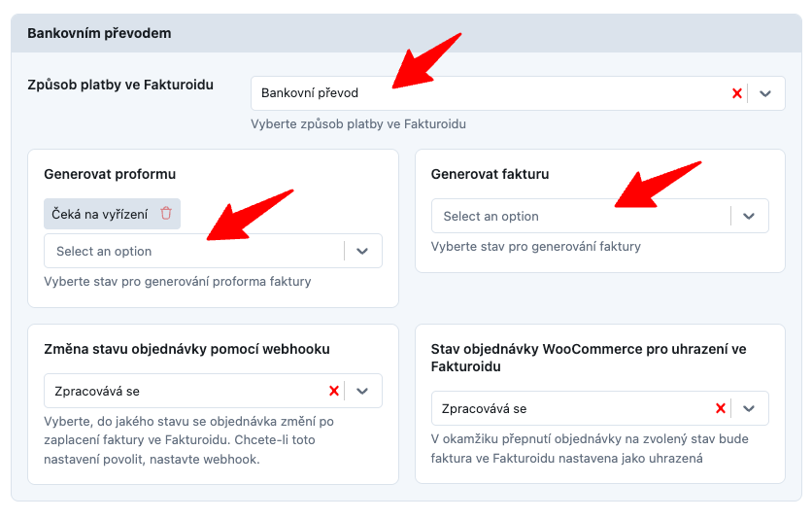Click the Změna stavu objednávky pomocí webhooku heading

pyautogui.click(x=186, y=349)
